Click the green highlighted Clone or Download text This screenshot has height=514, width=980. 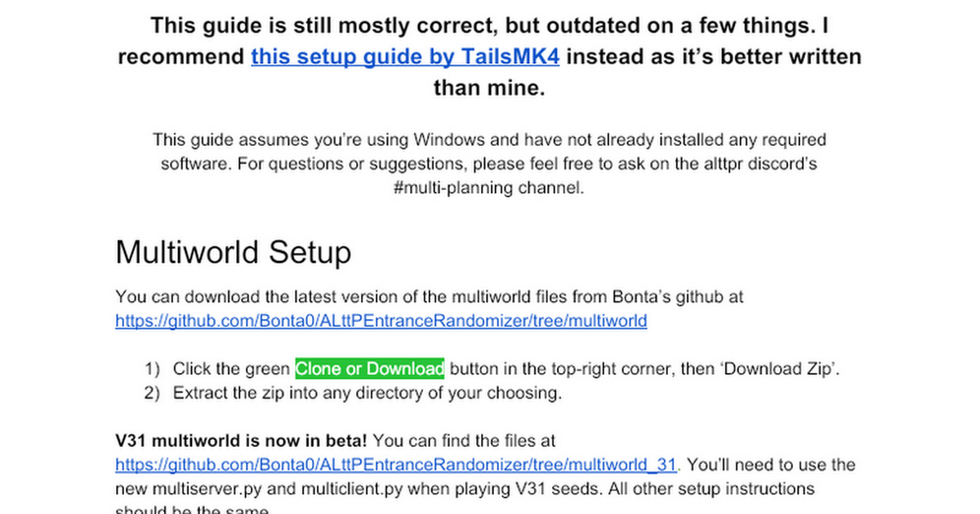(x=369, y=369)
